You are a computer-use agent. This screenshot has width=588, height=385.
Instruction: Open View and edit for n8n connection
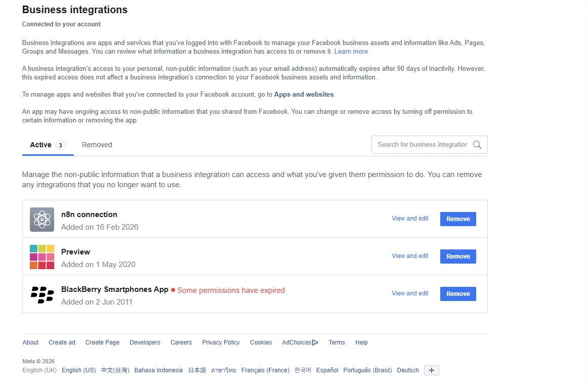(x=410, y=219)
